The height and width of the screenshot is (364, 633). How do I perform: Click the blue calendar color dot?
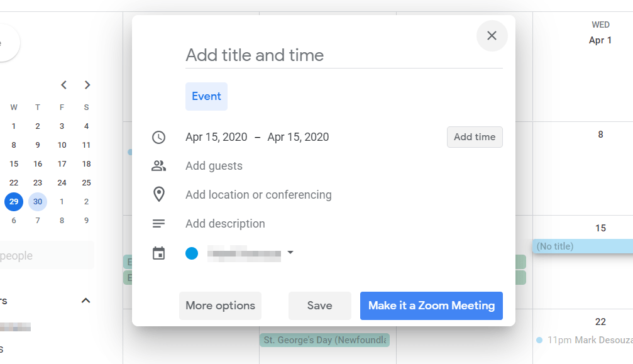[192, 252]
